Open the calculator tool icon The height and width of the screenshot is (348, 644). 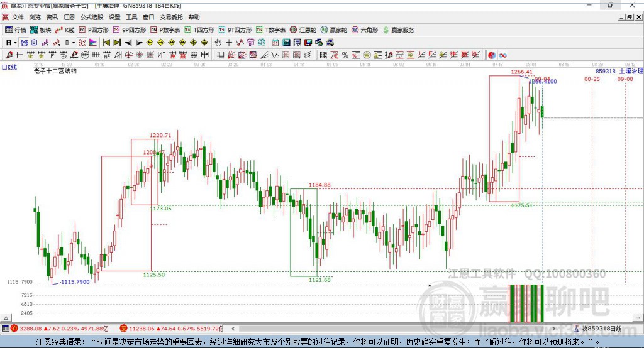coord(286,43)
